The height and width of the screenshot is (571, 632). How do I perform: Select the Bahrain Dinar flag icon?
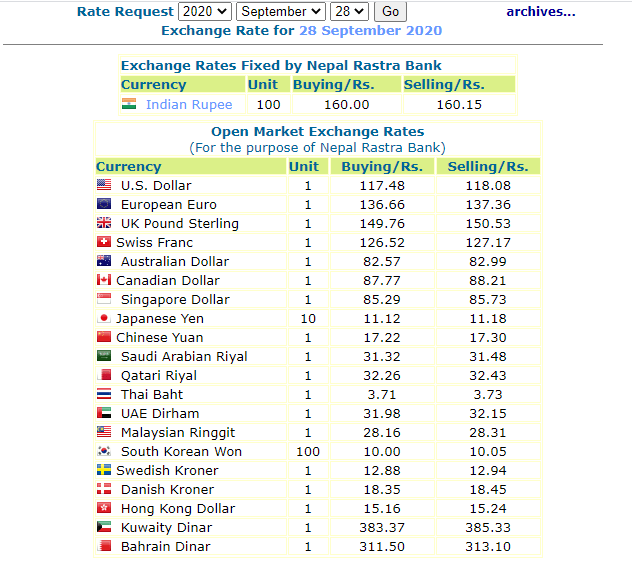pos(104,546)
